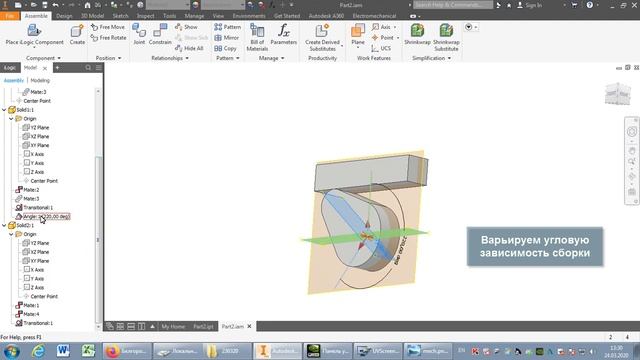This screenshot has height=360, width=640.
Task: Click Modeling view link in browser
Action: pos(40,80)
